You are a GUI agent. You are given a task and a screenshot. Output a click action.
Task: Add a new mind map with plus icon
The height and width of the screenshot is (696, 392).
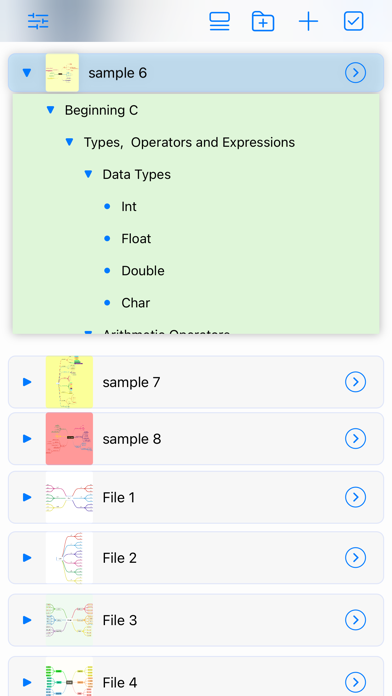pos(309,21)
